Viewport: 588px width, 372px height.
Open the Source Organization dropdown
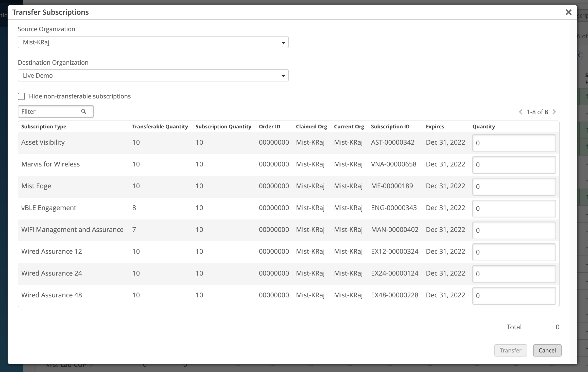153,42
